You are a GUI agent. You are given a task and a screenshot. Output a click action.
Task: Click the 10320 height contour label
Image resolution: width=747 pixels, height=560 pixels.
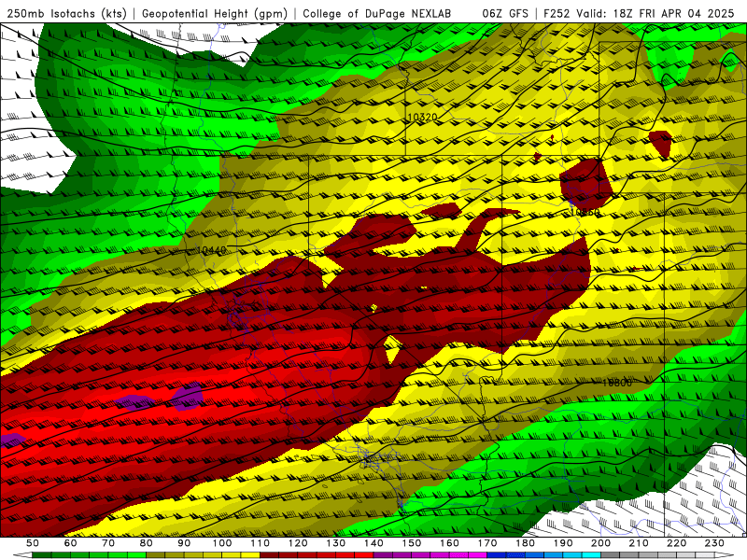(422, 118)
